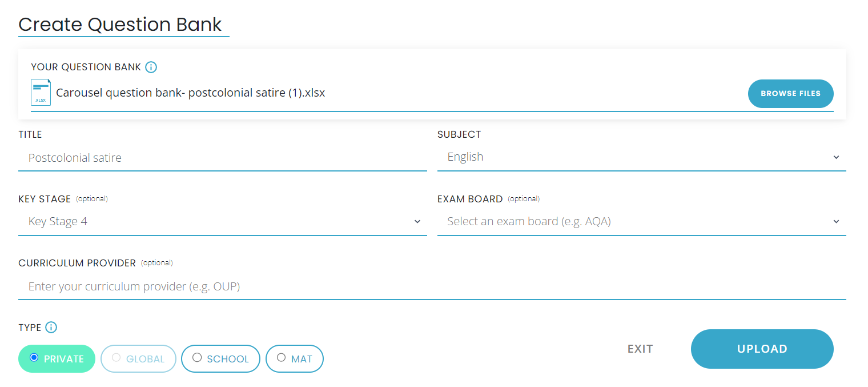Open the Subject dropdown showing English
The image size is (868, 387).
tap(634, 157)
